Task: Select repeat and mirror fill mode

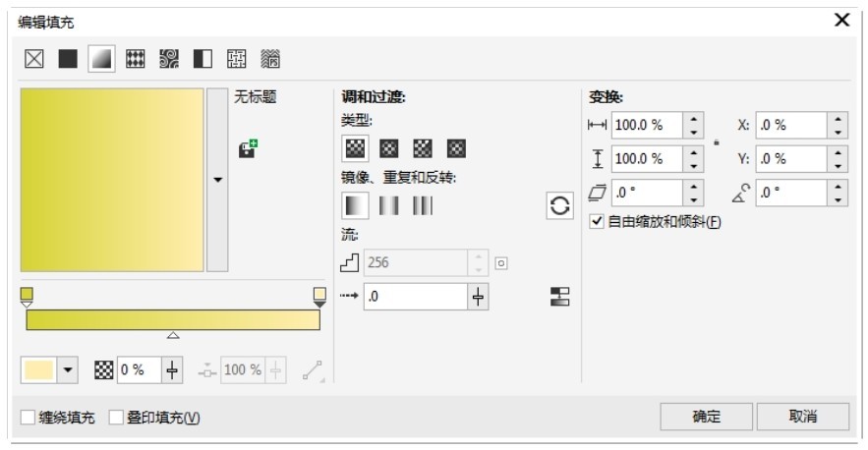Action: 388,206
